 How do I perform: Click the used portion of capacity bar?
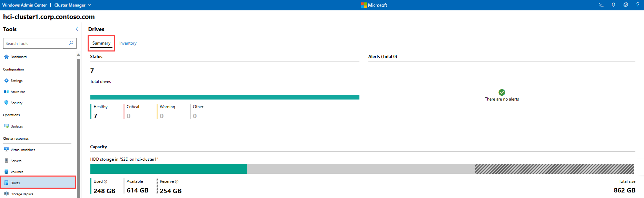169,169
